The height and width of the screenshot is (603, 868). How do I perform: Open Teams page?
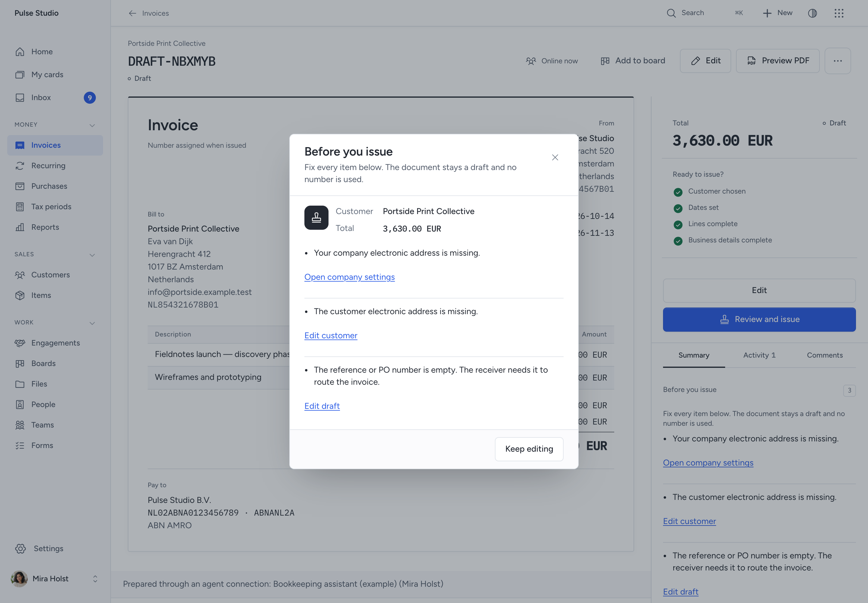(55, 425)
